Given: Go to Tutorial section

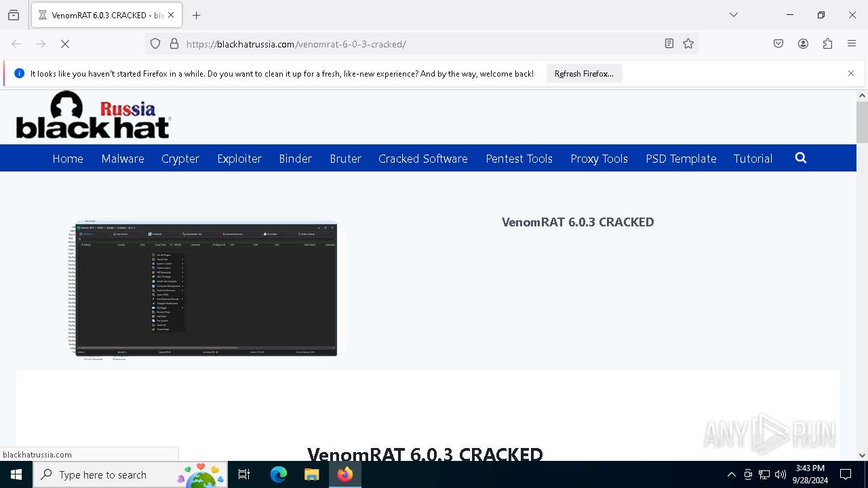Looking at the screenshot, I should 753,159.
